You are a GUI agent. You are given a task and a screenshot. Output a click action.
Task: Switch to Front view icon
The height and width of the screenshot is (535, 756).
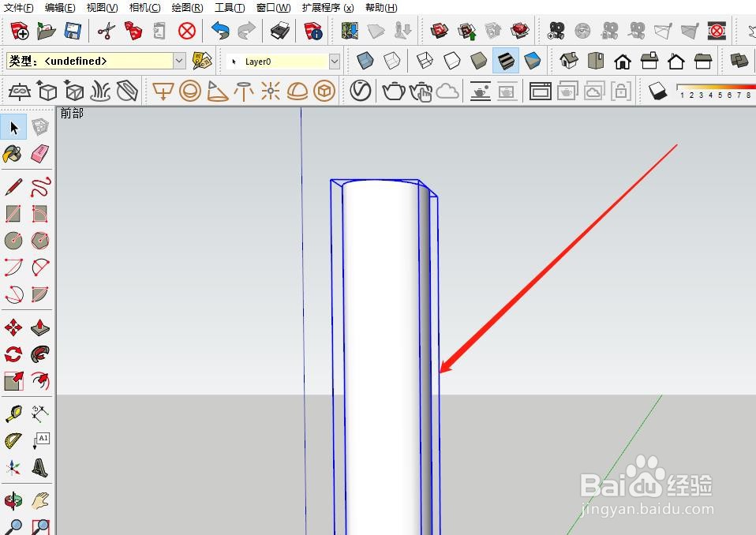623,61
